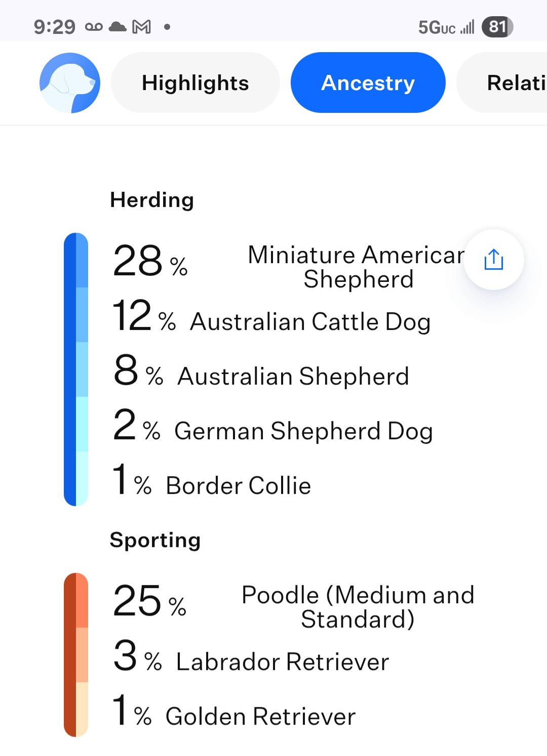
Task: Tap the battery level indicator
Action: (x=497, y=26)
